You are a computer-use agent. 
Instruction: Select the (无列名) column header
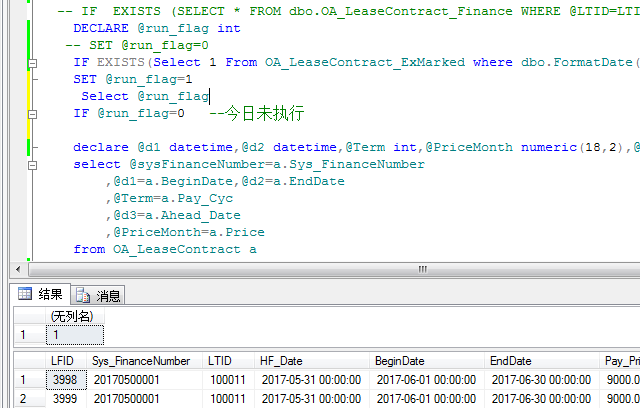75,316
